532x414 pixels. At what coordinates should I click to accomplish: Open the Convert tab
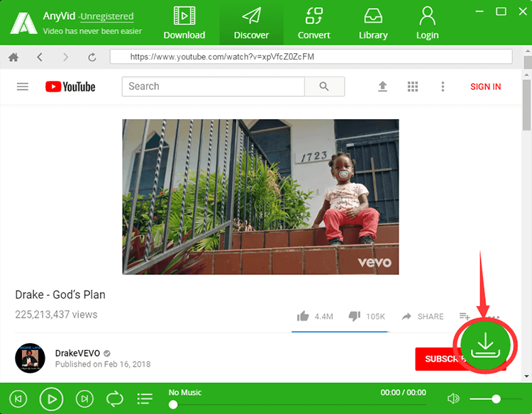314,23
